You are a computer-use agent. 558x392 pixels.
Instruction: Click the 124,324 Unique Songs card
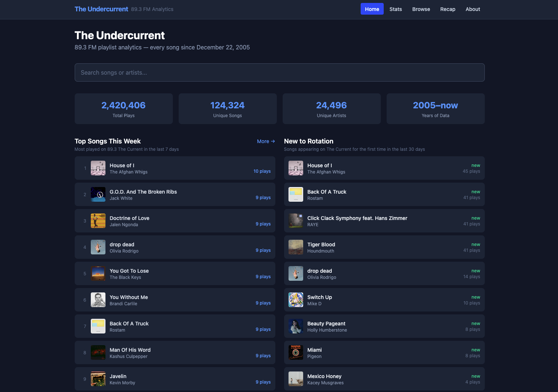point(228,109)
